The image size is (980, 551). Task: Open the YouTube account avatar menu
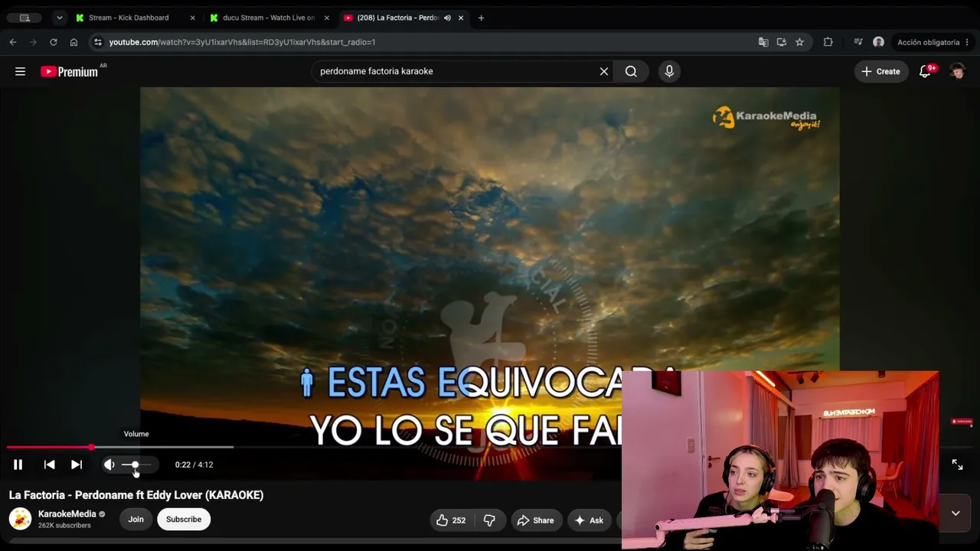coord(957,71)
